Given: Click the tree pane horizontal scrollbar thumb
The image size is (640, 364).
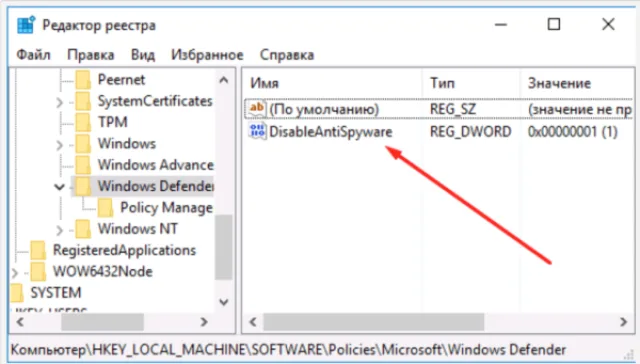Looking at the screenshot, I should (102, 322).
